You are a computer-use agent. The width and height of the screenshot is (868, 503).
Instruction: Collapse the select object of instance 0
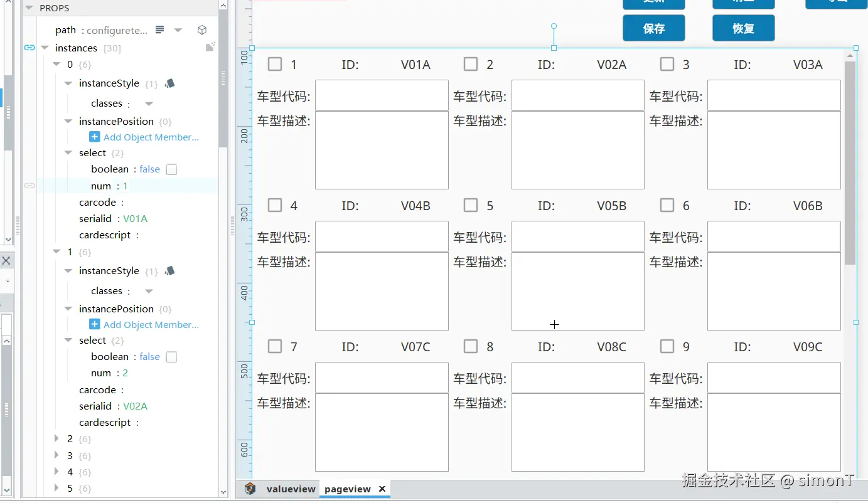coord(68,153)
